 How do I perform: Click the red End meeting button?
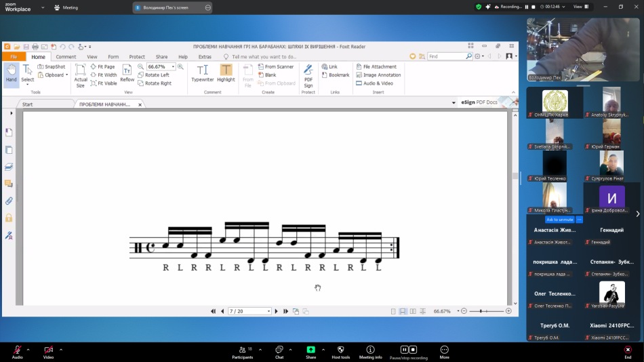(x=628, y=350)
